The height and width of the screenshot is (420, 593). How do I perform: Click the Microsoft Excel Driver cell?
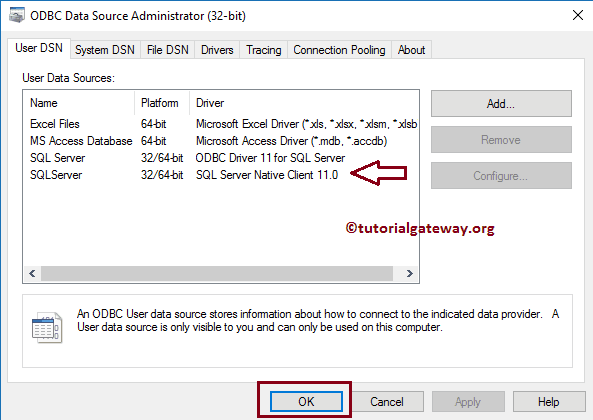click(x=307, y=124)
